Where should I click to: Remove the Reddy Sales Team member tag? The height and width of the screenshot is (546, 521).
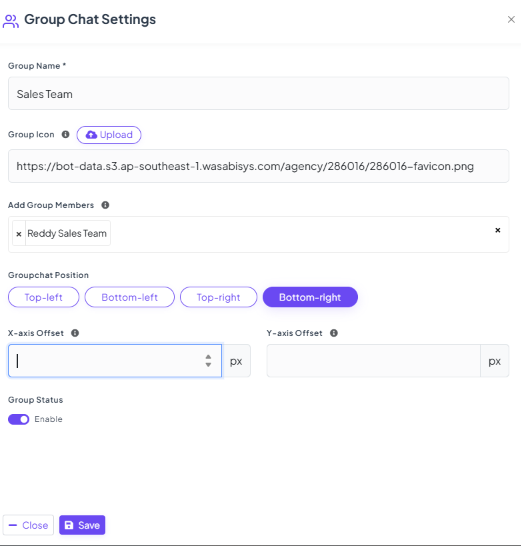coord(19,234)
